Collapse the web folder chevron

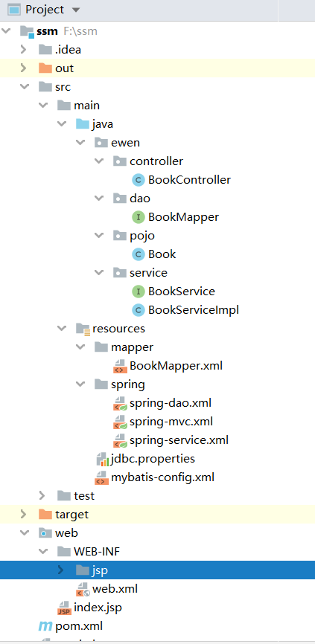[x=25, y=533]
